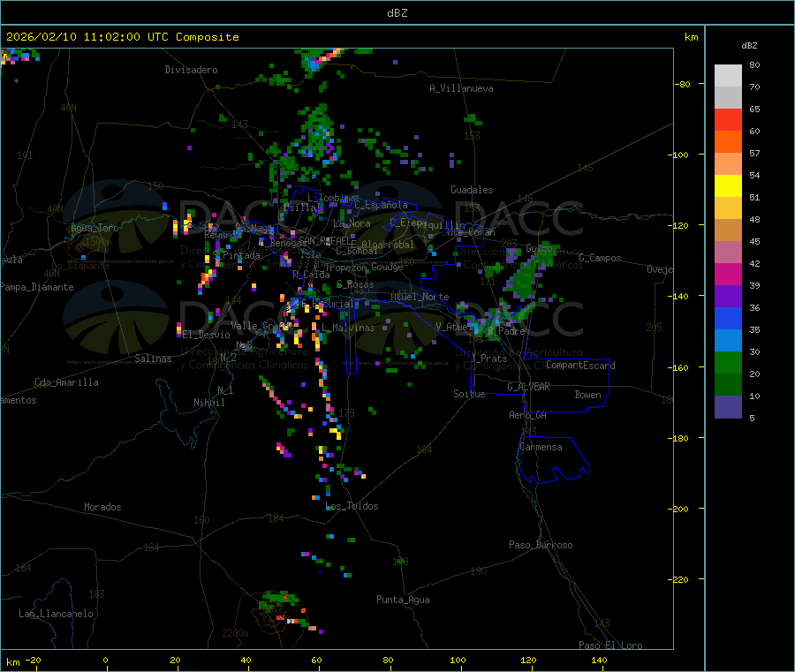795x672 pixels.
Task: Click the 'G_ALVEAR' map label
Action: (x=528, y=387)
